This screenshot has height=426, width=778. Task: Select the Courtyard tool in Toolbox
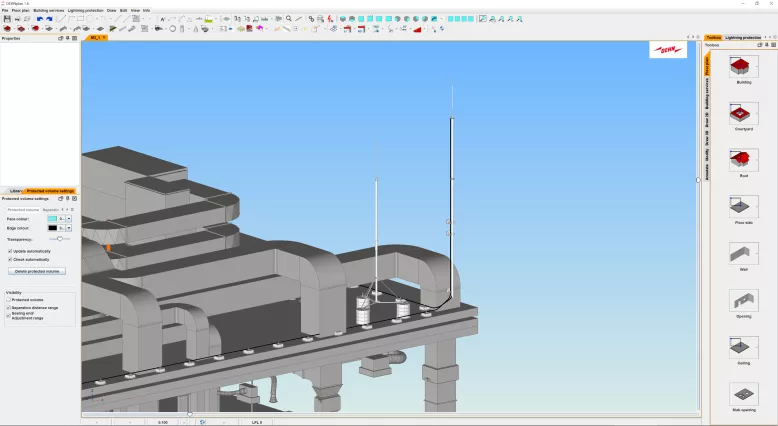point(743,113)
